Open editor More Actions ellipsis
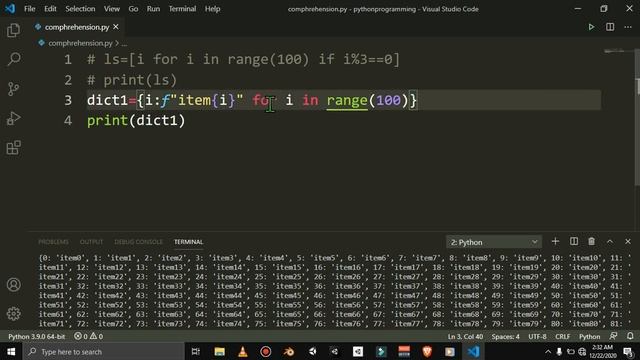Viewport: 640px width, 360px height. 628,27
